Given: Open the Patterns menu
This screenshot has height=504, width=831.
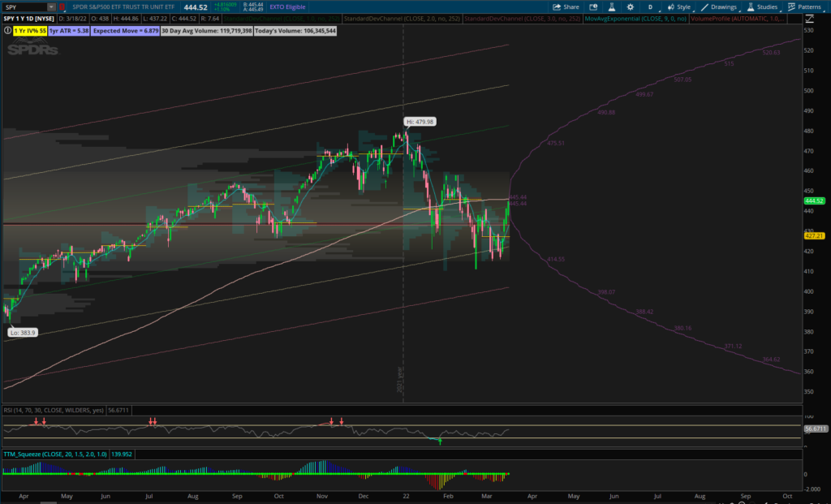Looking at the screenshot, I should pyautogui.click(x=803, y=6).
